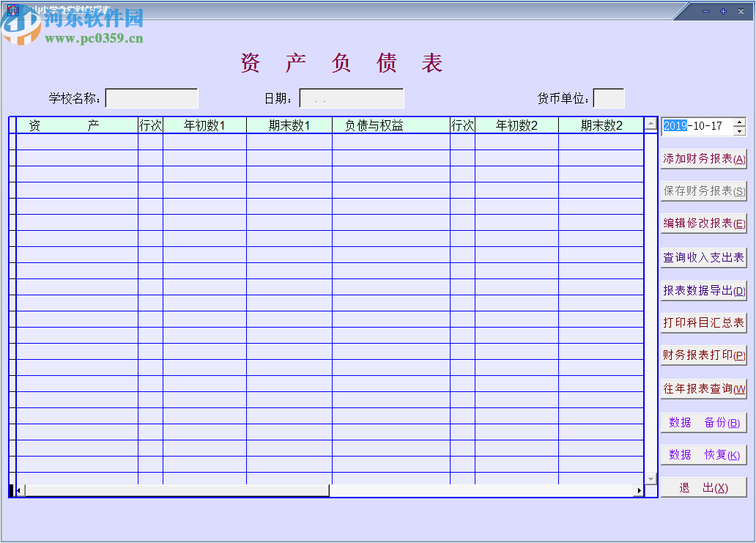Click 保存财务报表(S) to save the report

point(703,191)
